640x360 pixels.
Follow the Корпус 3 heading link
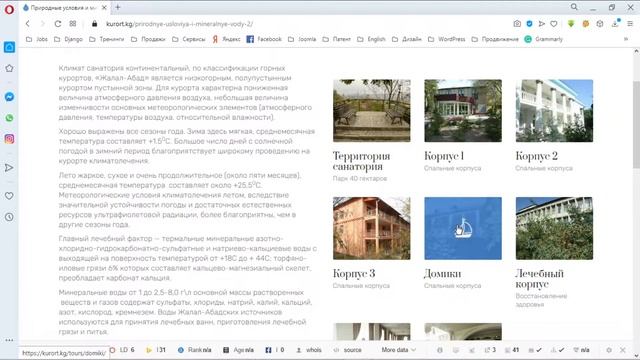[354, 273]
